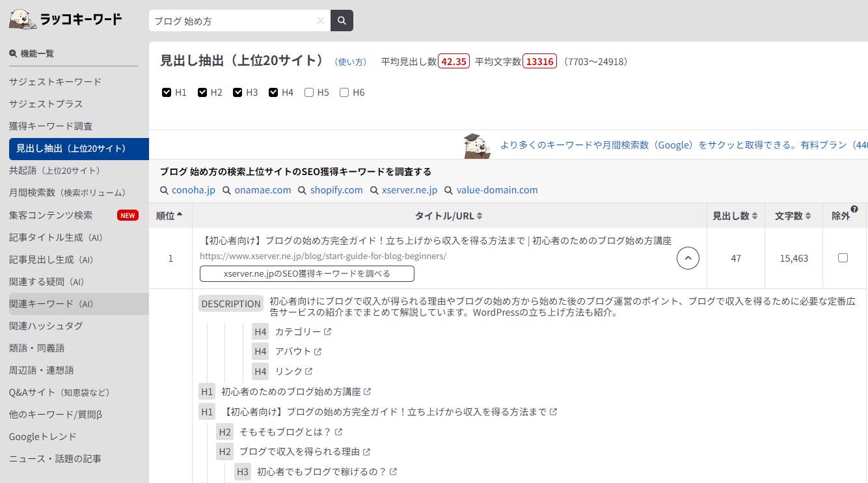This screenshot has width=868, height=483.
Task: Select 見出し抽出（上位20サイト） sidebar item
Action: [x=79, y=148]
